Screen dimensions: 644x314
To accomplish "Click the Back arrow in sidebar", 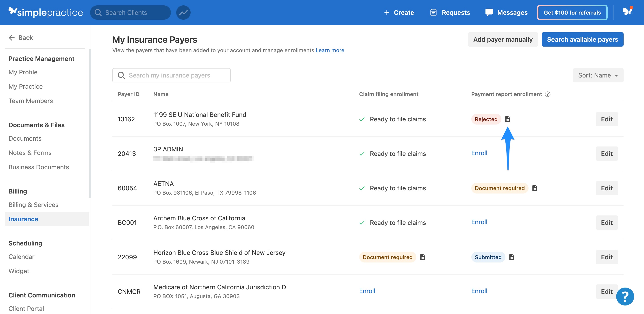I will [21, 38].
